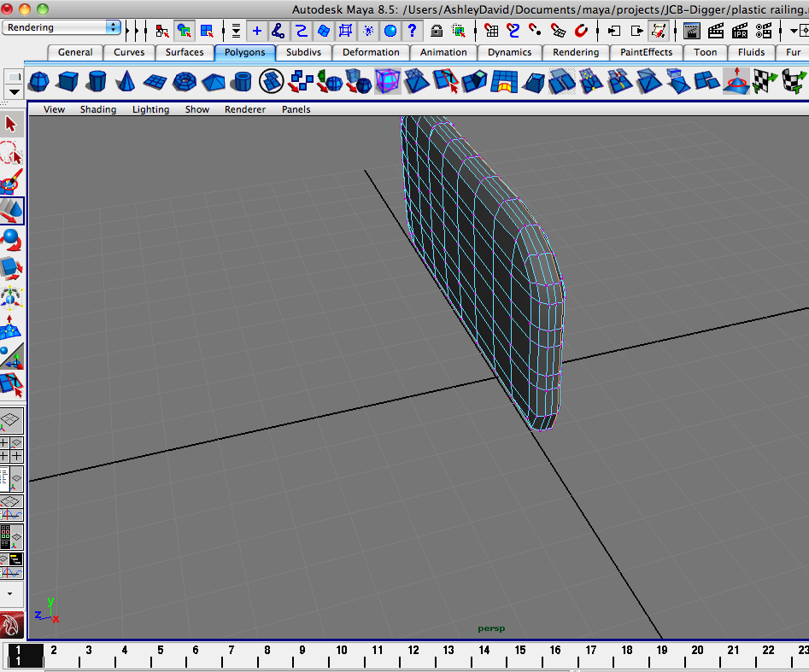The width and height of the screenshot is (809, 672).
Task: Toggle surfaces selection mask
Action: tap(324, 31)
